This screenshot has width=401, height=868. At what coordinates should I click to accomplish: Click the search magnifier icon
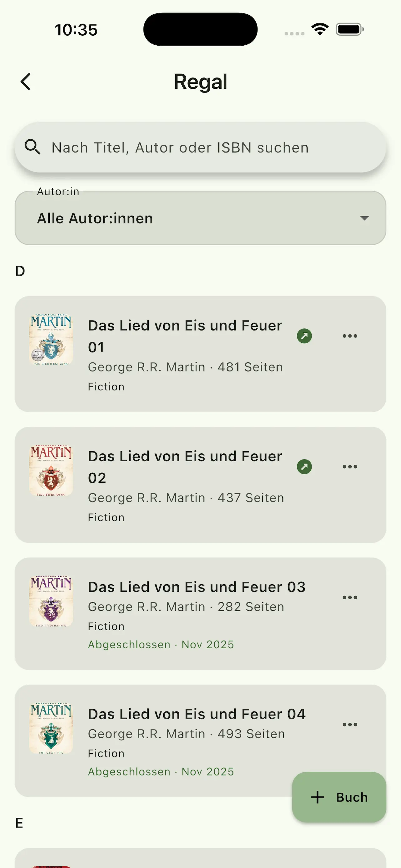pyautogui.click(x=33, y=147)
